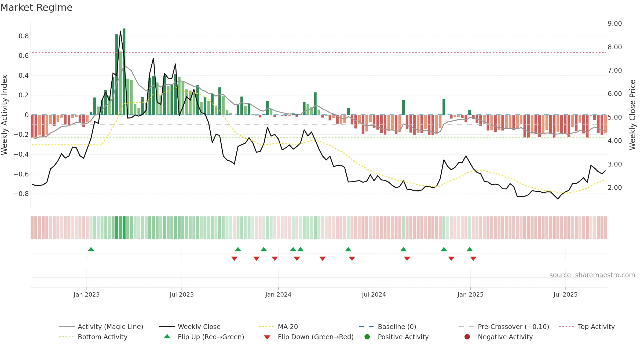This screenshot has height=362, width=644.
Task: Click the Jan 2024 axis label
Action: click(278, 294)
